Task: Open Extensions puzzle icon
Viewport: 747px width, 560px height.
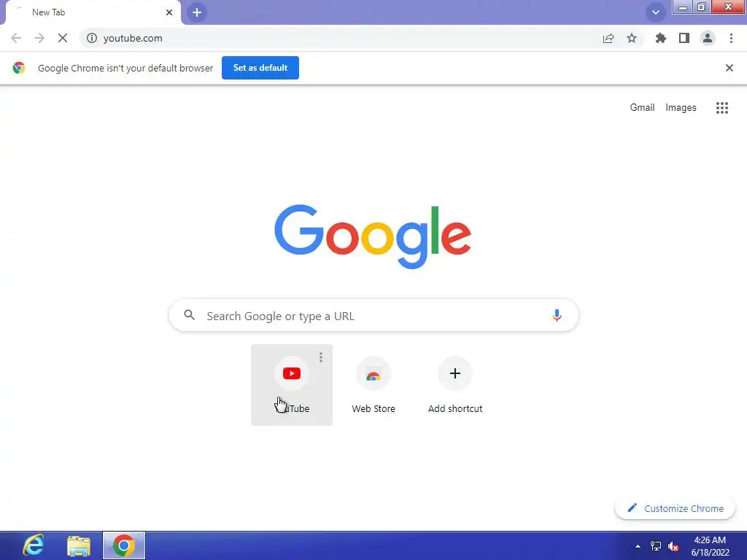Action: pyautogui.click(x=661, y=38)
